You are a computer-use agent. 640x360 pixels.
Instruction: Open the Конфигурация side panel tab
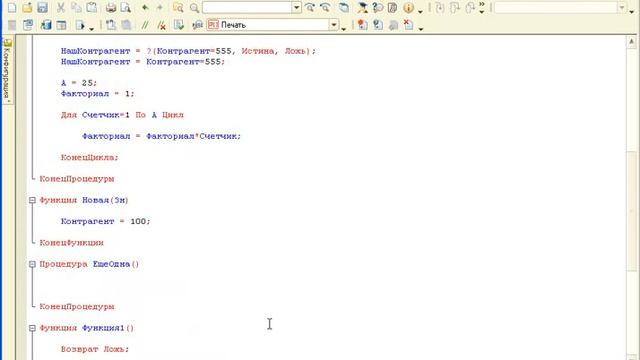7,70
